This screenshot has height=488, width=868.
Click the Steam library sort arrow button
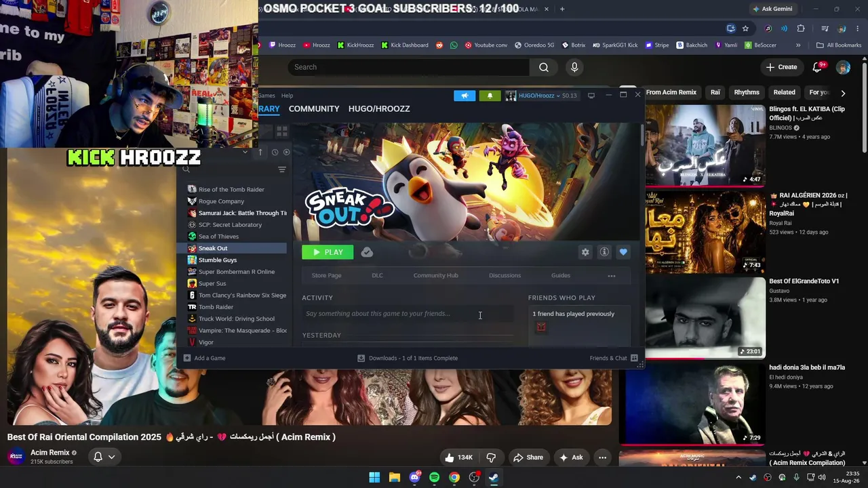point(260,152)
